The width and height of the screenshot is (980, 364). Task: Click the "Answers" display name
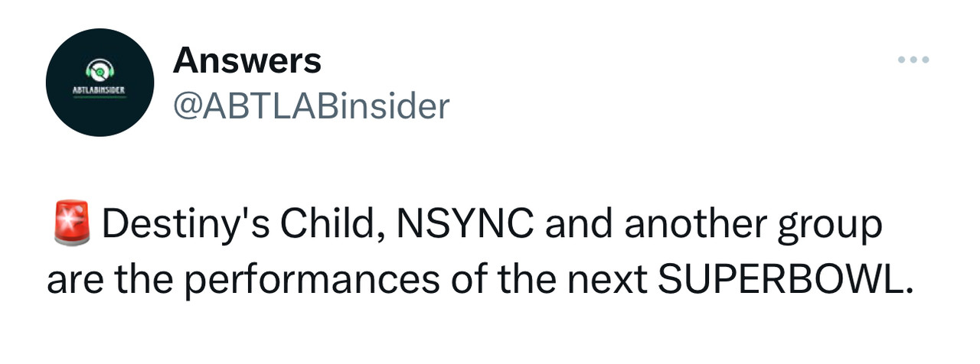(x=247, y=60)
